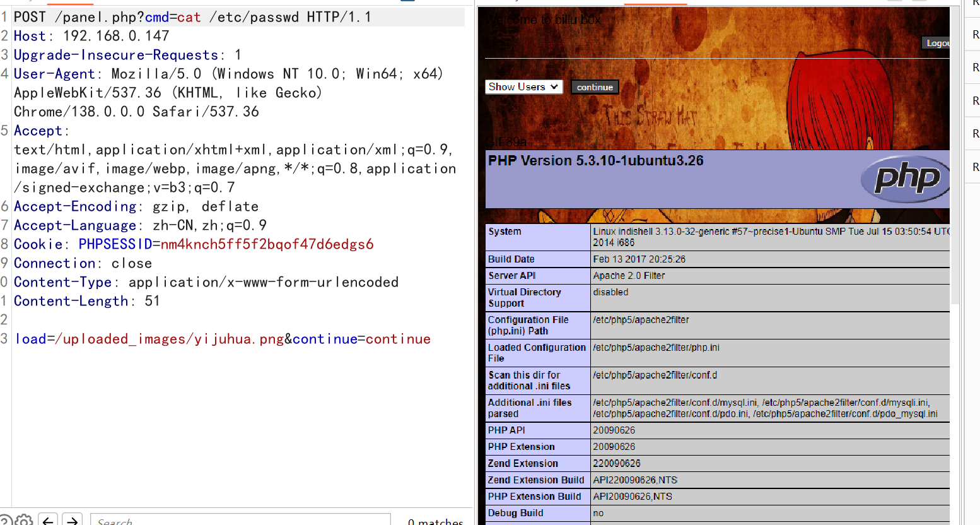Click the Host header line
The height and width of the screenshot is (525, 980).
click(91, 36)
